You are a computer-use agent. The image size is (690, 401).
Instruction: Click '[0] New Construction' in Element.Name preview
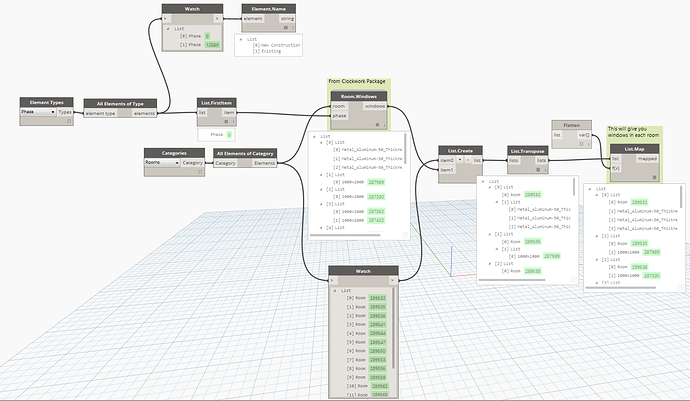[276, 45]
